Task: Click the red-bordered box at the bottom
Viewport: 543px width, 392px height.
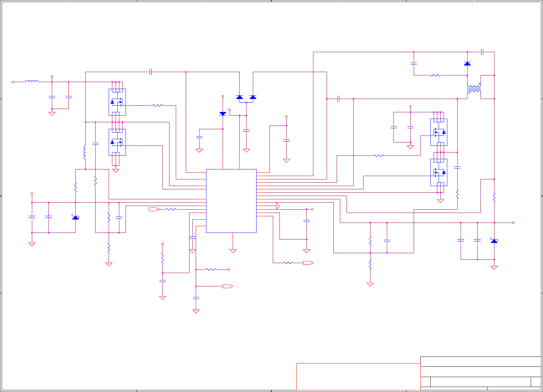Action: click(358, 377)
